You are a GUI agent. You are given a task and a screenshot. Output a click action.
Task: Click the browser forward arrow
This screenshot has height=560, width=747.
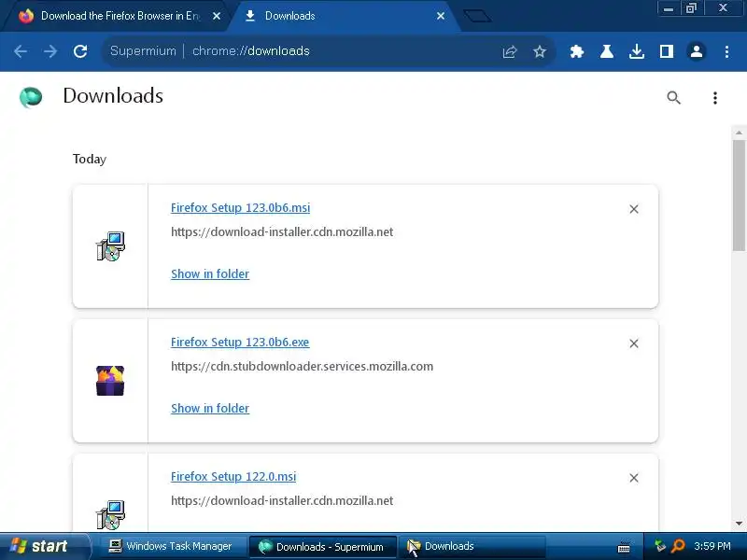pyautogui.click(x=50, y=51)
